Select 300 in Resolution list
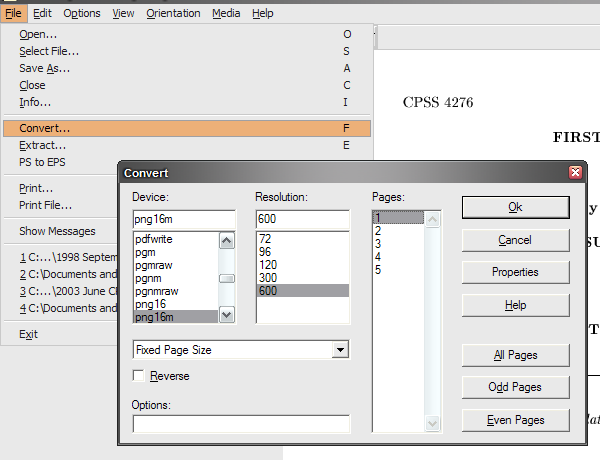Image resolution: width=600 pixels, height=460 pixels. [266, 277]
